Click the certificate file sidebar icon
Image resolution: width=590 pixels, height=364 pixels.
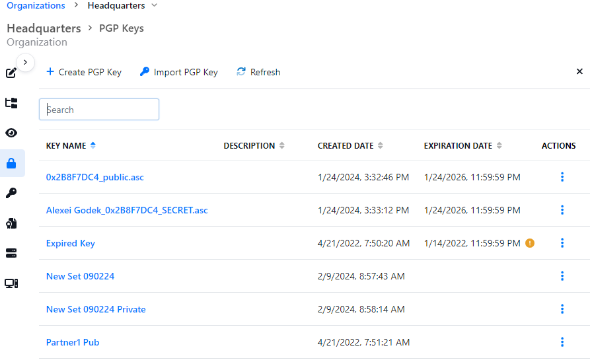coord(11,223)
